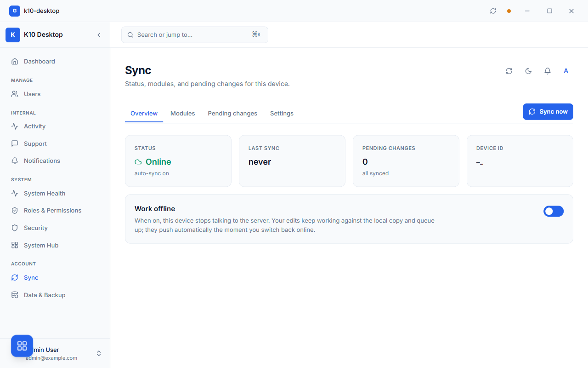Open Data & Backup database icon
588x368 pixels.
pyautogui.click(x=15, y=295)
